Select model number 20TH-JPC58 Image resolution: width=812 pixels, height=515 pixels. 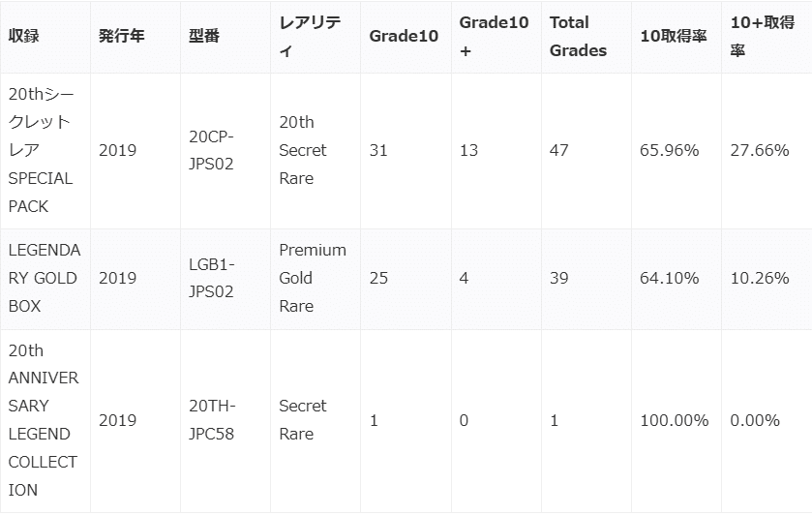(212, 420)
